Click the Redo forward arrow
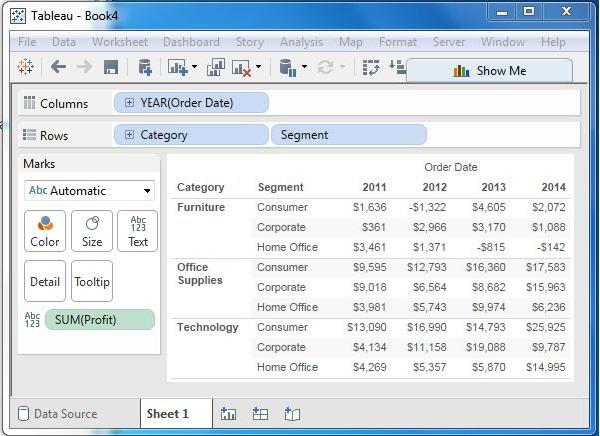The image size is (600, 436). coord(84,67)
